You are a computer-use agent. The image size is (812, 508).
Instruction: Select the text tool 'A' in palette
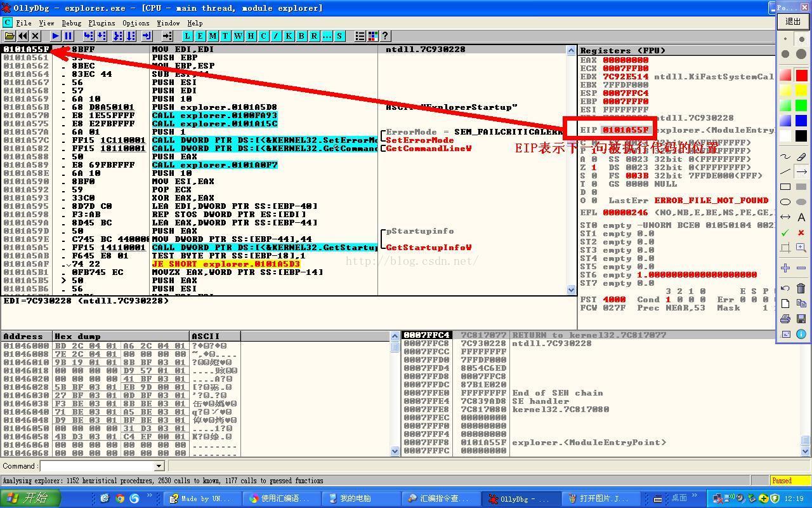801,217
